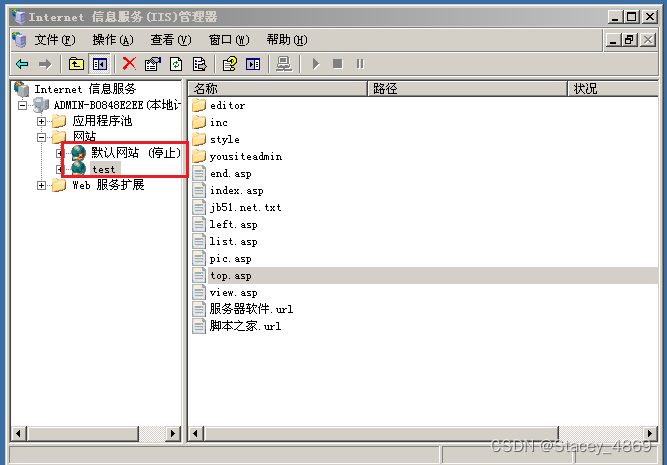Image resolution: width=667 pixels, height=465 pixels.
Task: Restore the inner MDI child window
Action: 630,40
